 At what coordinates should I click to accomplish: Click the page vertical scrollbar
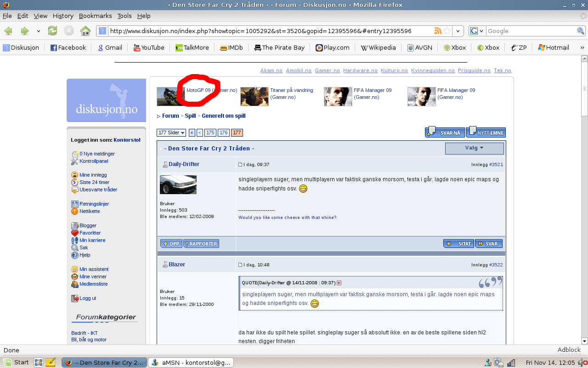584,200
